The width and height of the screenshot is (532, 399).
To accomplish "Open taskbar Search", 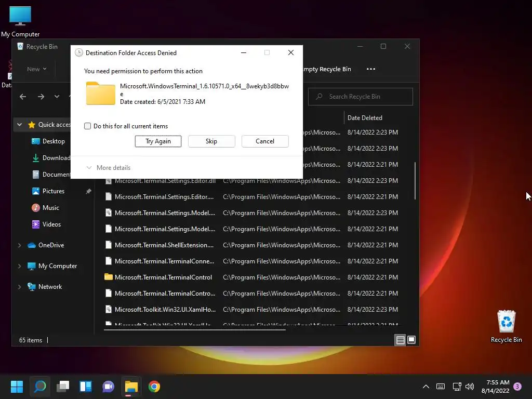I will [39, 387].
